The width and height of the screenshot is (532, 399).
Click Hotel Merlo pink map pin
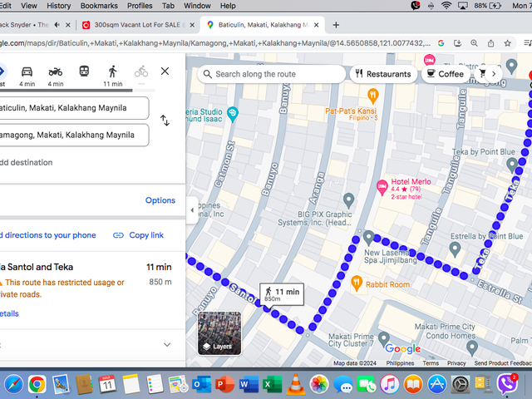pos(382,187)
